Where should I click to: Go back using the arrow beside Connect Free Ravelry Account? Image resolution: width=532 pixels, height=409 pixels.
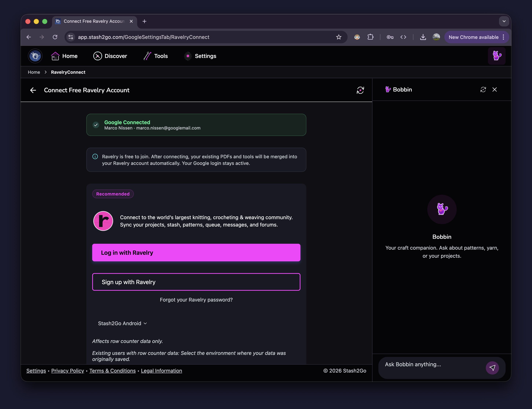pyautogui.click(x=33, y=90)
